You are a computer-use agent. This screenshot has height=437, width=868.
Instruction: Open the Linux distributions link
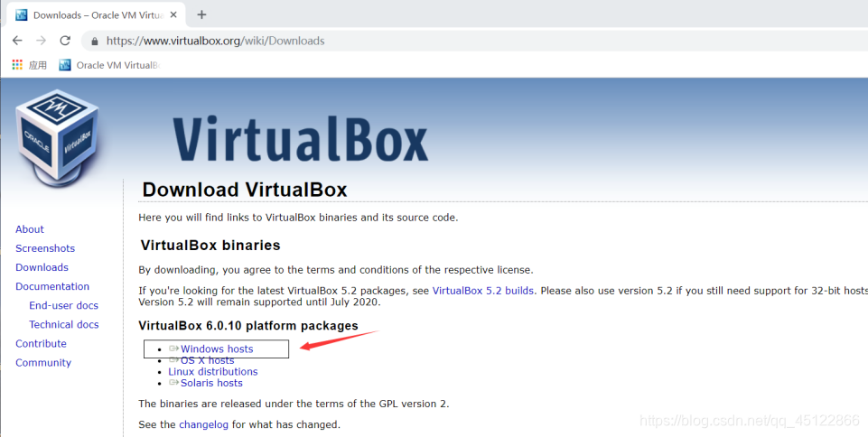coord(212,372)
